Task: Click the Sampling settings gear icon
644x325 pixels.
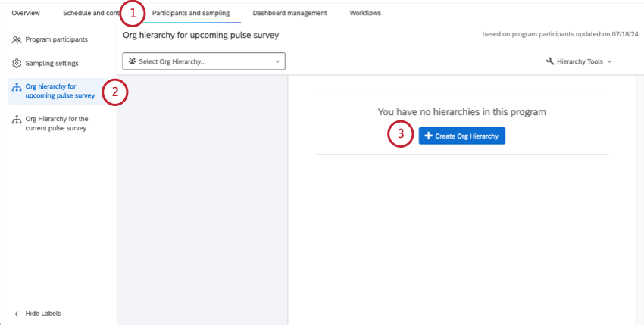Action: click(17, 64)
